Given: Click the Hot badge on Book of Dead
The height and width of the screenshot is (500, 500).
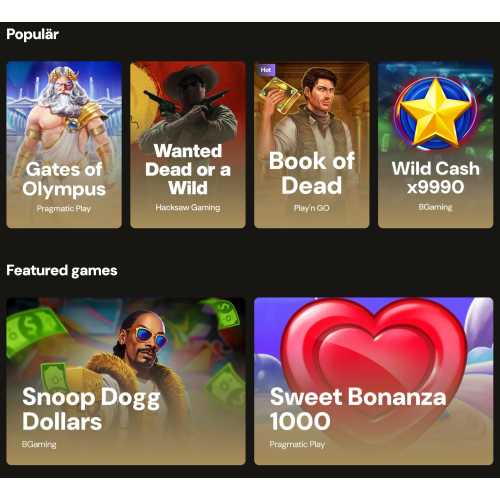Looking at the screenshot, I should click(x=266, y=70).
